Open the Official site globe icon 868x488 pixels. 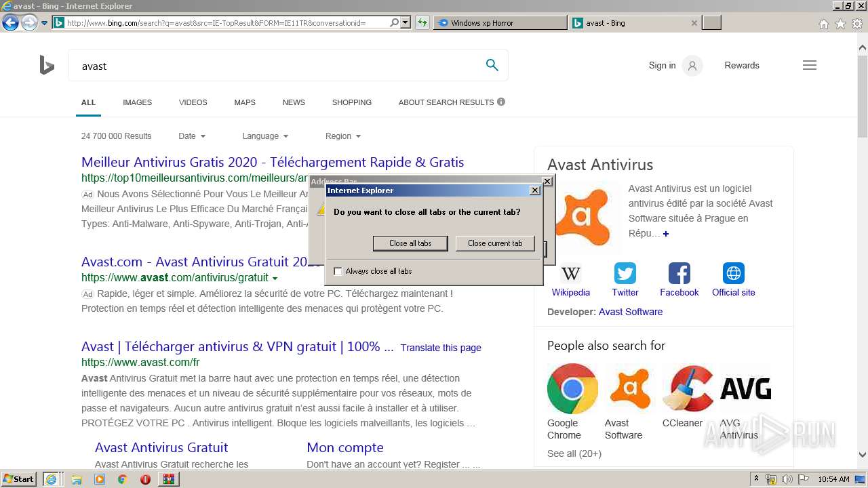(734, 273)
